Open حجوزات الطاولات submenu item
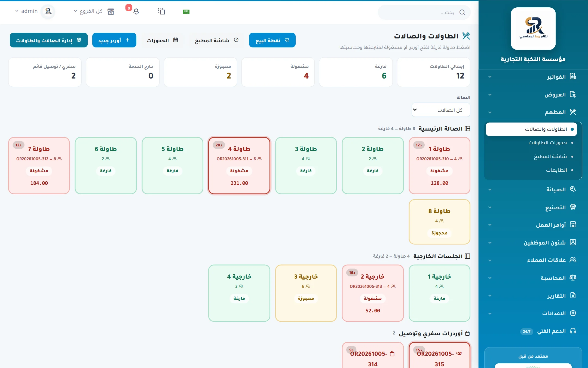This screenshot has width=588, height=368. [x=548, y=143]
